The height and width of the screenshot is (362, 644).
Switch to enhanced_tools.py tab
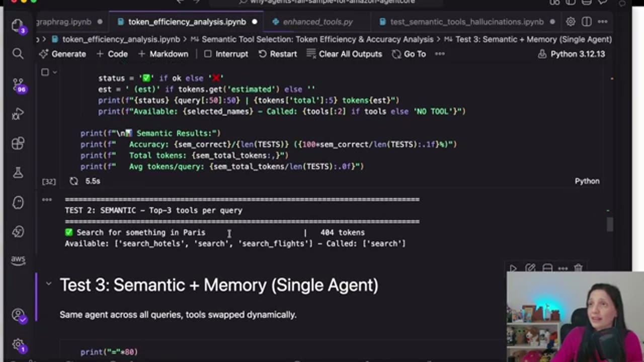317,22
